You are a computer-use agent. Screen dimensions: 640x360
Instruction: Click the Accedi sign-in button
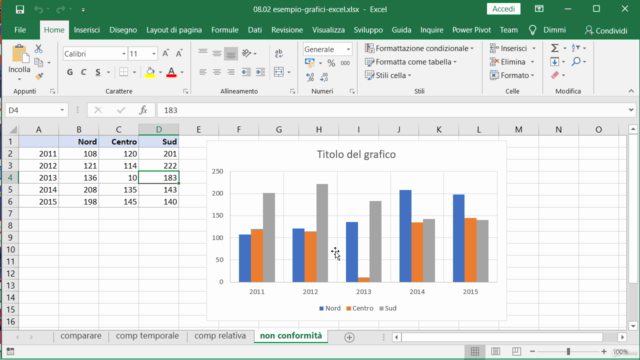click(x=503, y=9)
